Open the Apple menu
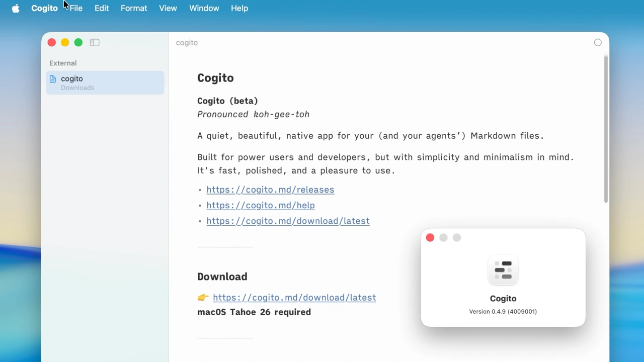Viewport: 644px width, 362px height. coord(16,9)
